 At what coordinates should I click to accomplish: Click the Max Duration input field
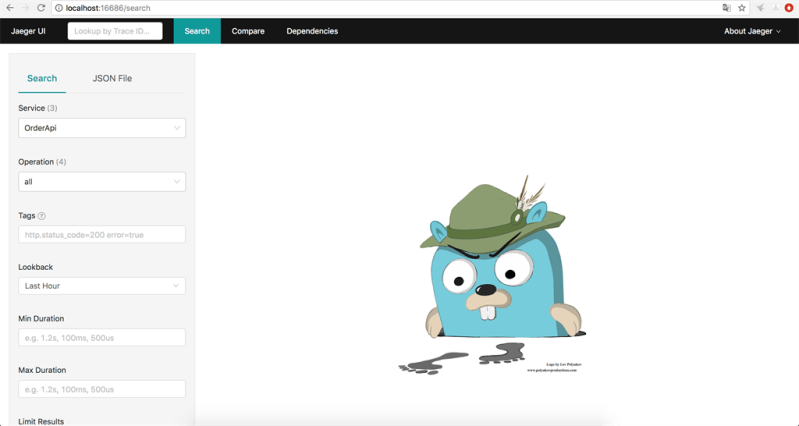(x=102, y=389)
